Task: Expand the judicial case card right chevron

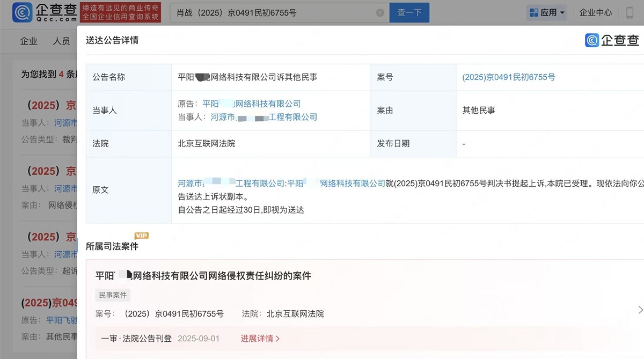Action: click(640, 310)
